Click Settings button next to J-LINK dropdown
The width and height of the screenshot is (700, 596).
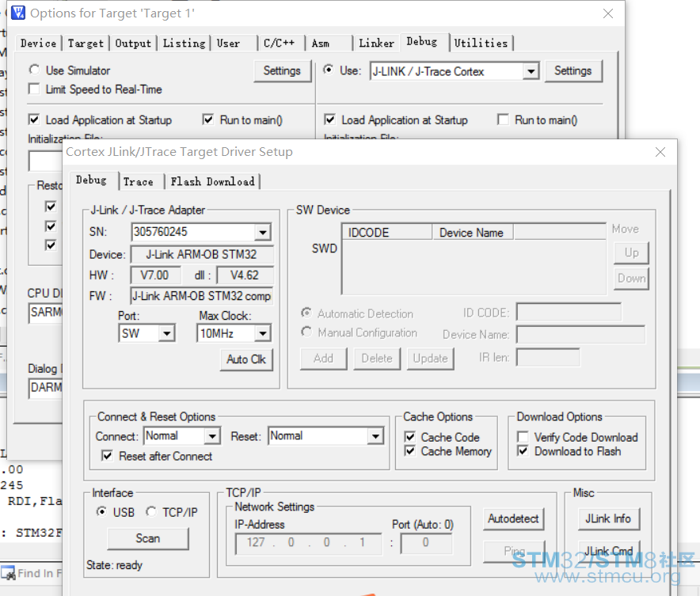573,71
